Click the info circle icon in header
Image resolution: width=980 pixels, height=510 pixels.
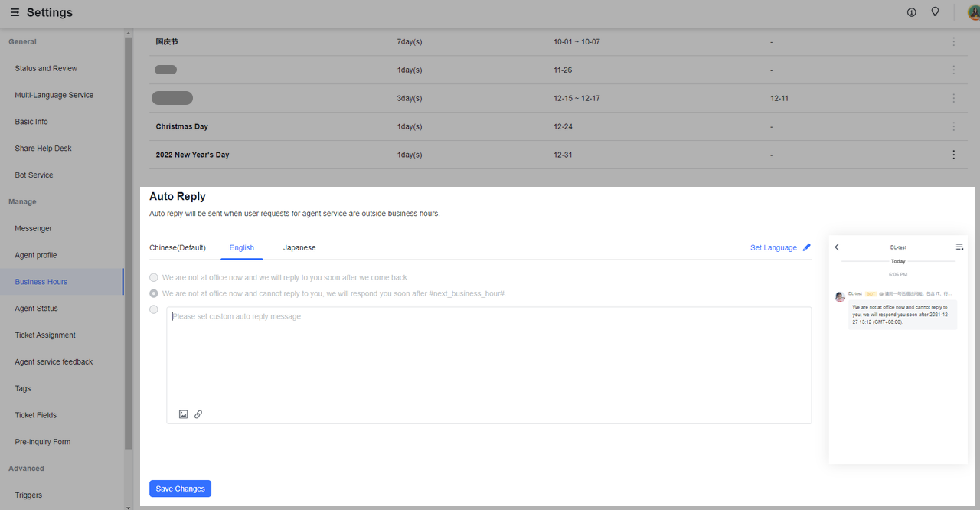(x=911, y=12)
